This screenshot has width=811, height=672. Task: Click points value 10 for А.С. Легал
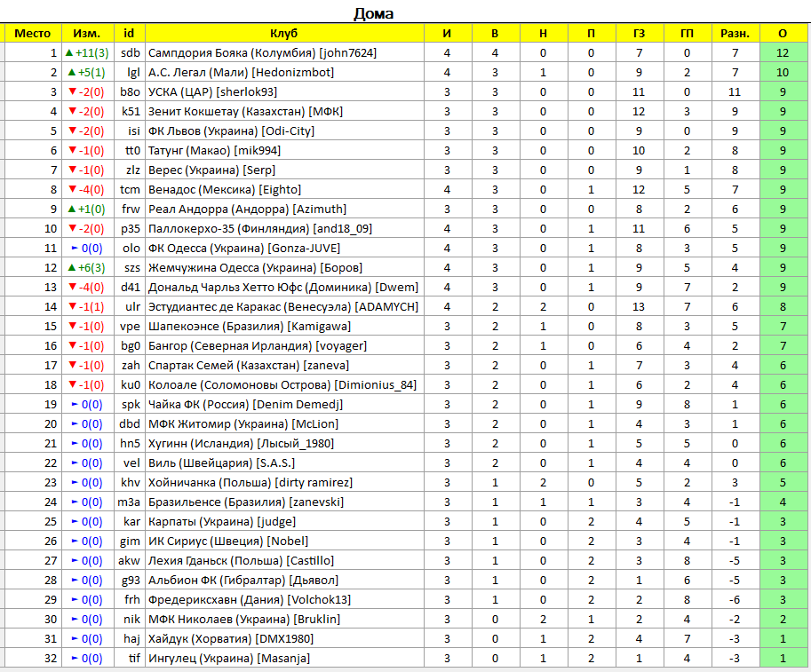[783, 73]
